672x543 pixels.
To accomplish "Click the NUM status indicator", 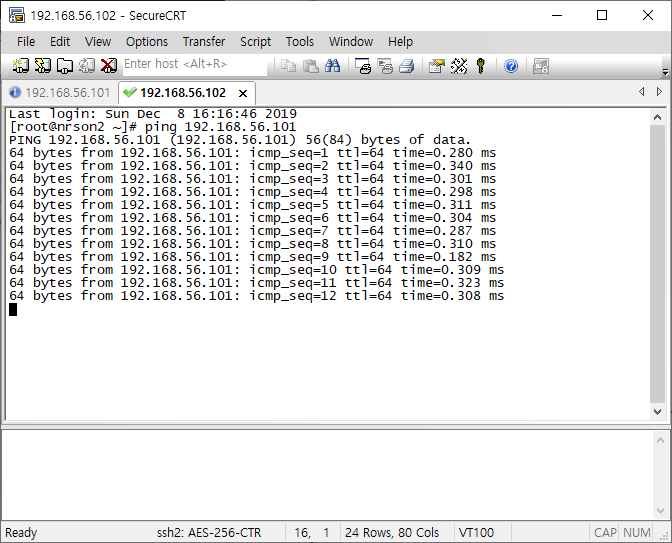I will (636, 533).
